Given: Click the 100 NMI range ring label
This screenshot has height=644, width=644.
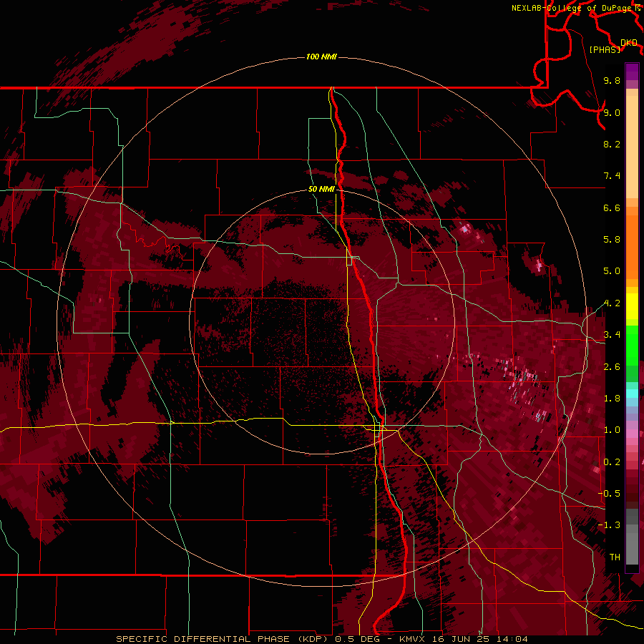Looking at the screenshot, I should point(321,57).
